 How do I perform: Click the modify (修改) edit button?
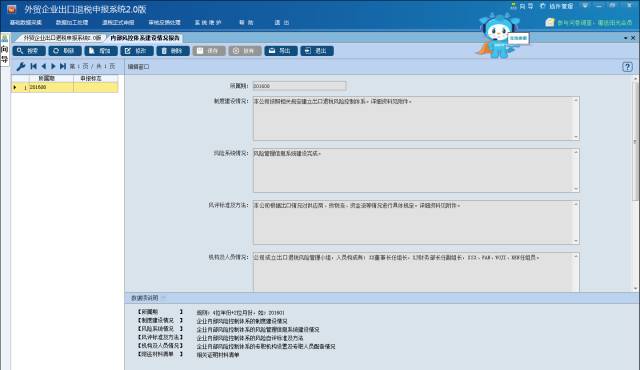point(137,51)
